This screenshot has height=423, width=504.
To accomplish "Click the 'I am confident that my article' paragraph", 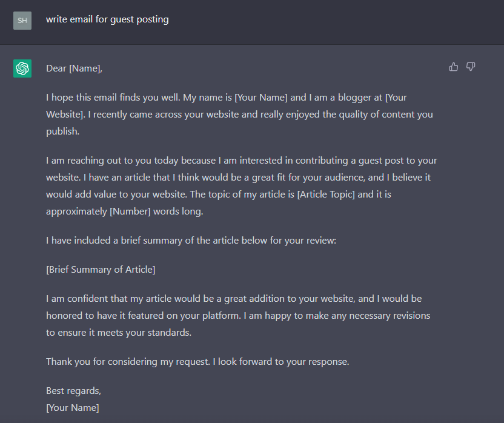I will click(238, 316).
